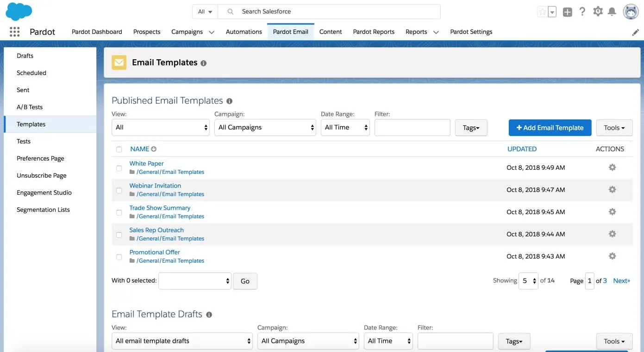Open the gear actions icon for Promotional Offer
The height and width of the screenshot is (352, 644).
(x=612, y=256)
